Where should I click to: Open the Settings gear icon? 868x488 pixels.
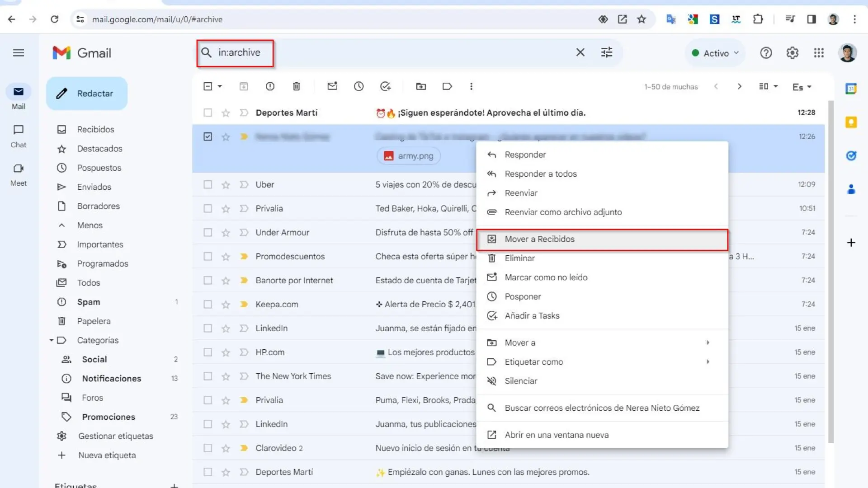coord(792,53)
